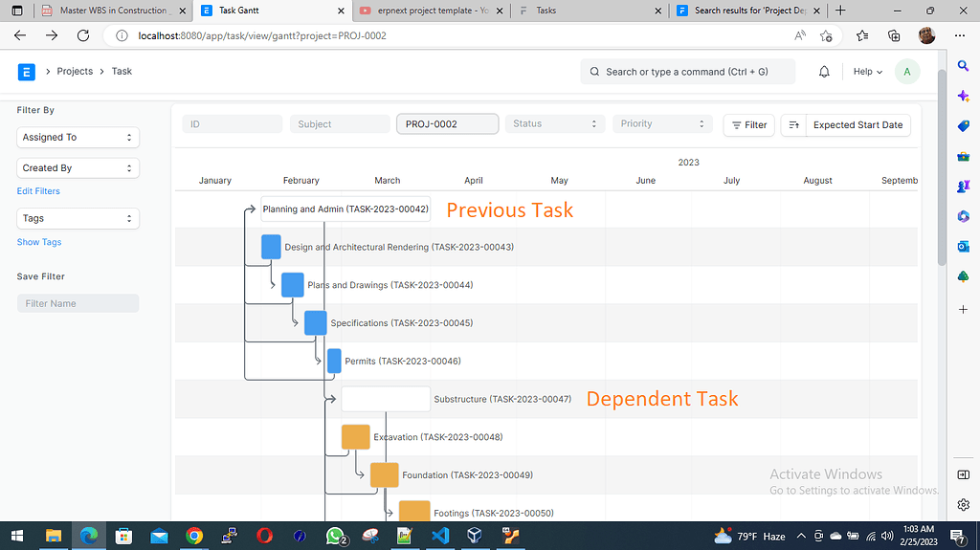Select the Excavation orange task bar
Screen dimensions: 980x550
tap(356, 437)
